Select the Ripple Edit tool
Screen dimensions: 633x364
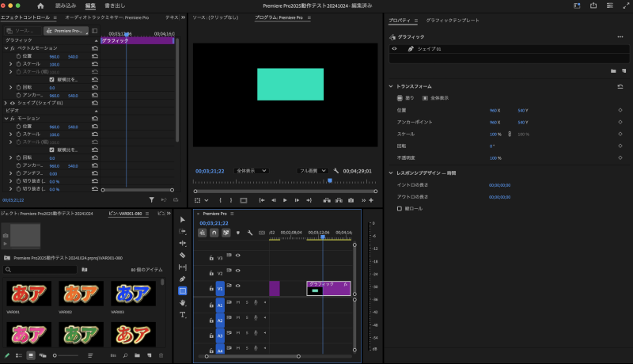[x=183, y=243]
